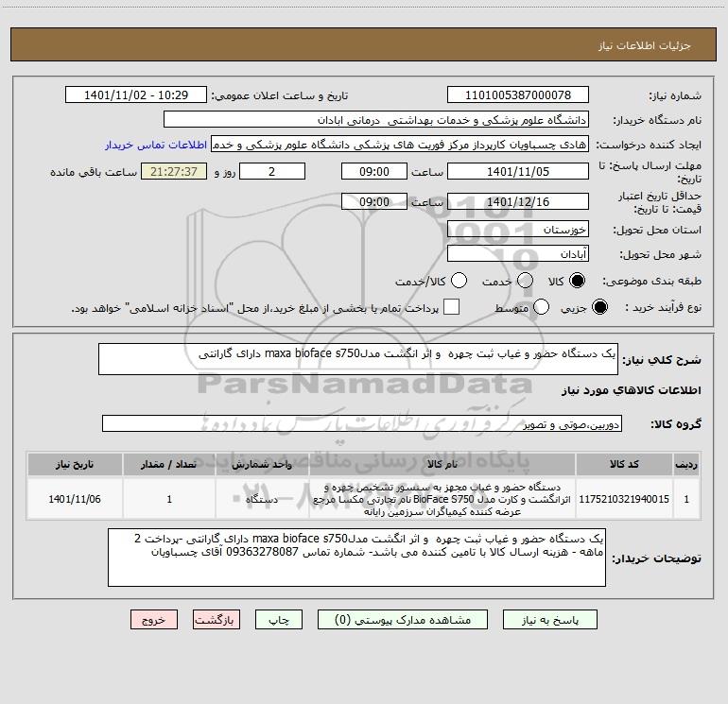The image size is (728, 704).
Task: Click the شماره نیاز field 1101005387000078
Action: (518, 94)
